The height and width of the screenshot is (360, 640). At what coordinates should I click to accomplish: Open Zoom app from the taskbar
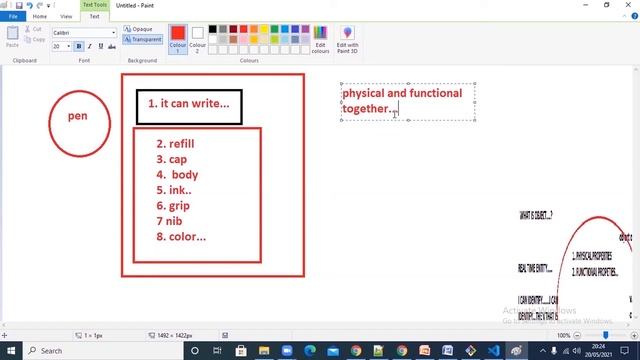[x=287, y=351]
